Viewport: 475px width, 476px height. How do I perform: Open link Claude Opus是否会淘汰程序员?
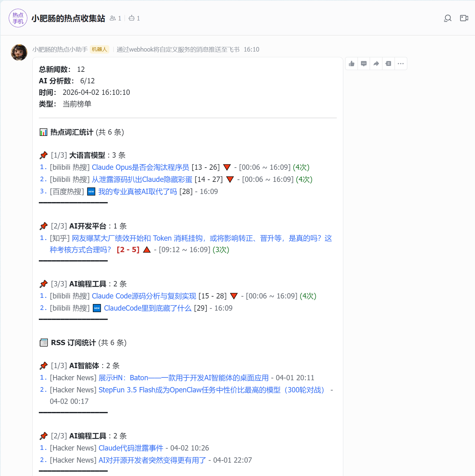tap(140, 167)
